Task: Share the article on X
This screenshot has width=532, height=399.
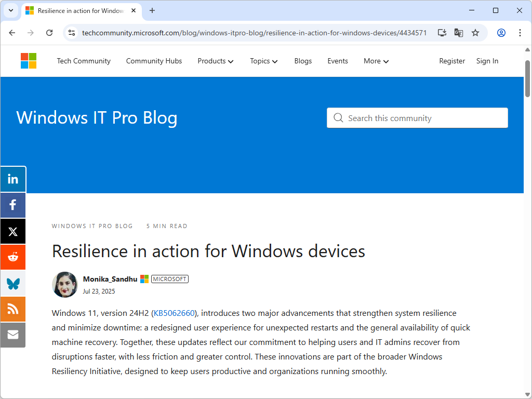Action: (x=12, y=231)
